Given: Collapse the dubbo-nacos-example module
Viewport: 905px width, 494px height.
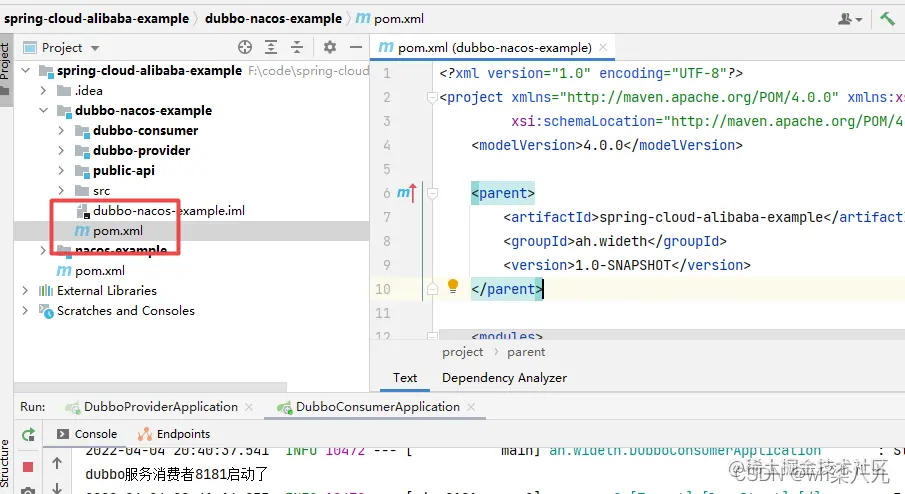Looking at the screenshot, I should pos(43,110).
